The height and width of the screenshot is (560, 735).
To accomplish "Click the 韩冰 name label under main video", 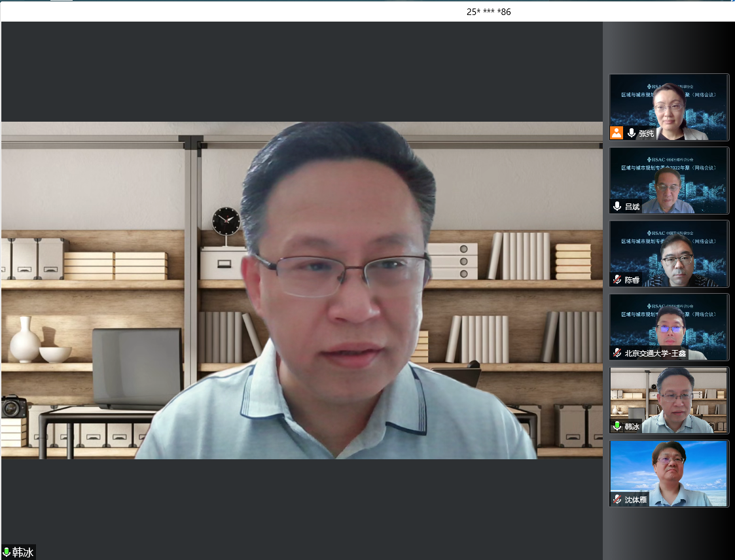I will click(23, 553).
